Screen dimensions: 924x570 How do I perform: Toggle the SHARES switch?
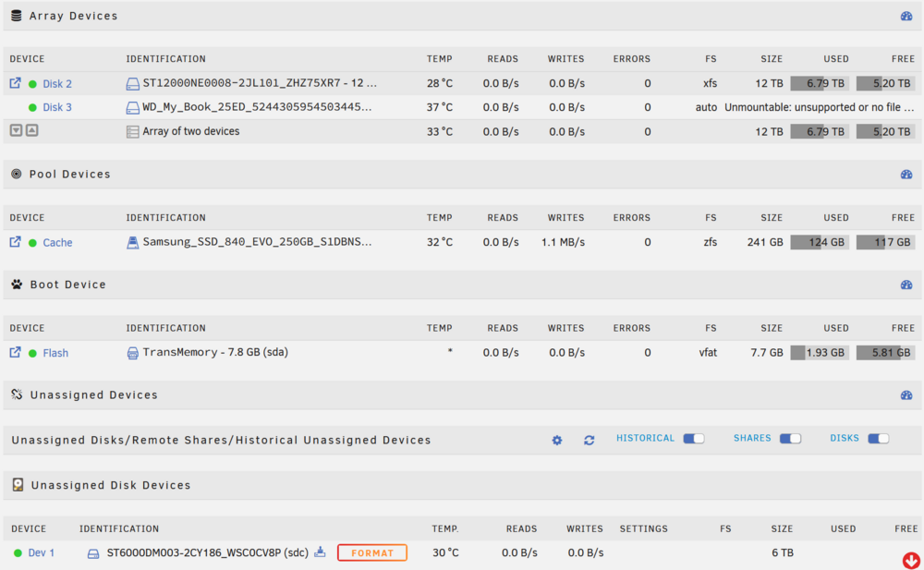pyautogui.click(x=790, y=438)
